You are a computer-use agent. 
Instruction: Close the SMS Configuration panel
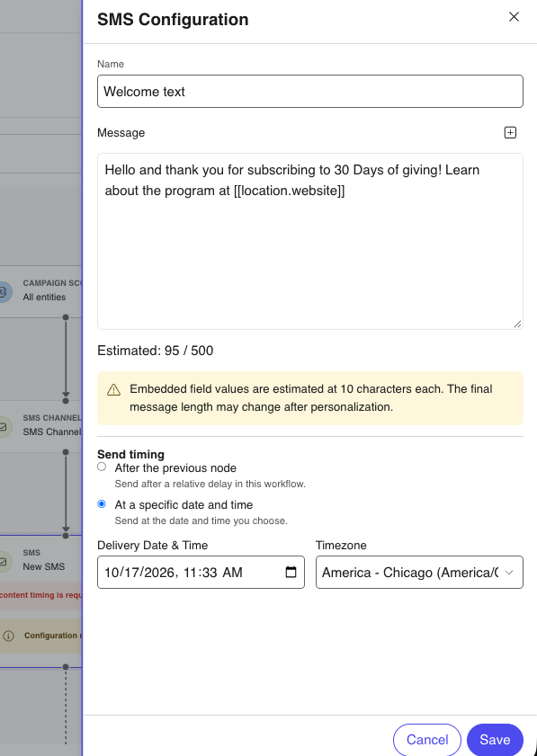coord(514,17)
